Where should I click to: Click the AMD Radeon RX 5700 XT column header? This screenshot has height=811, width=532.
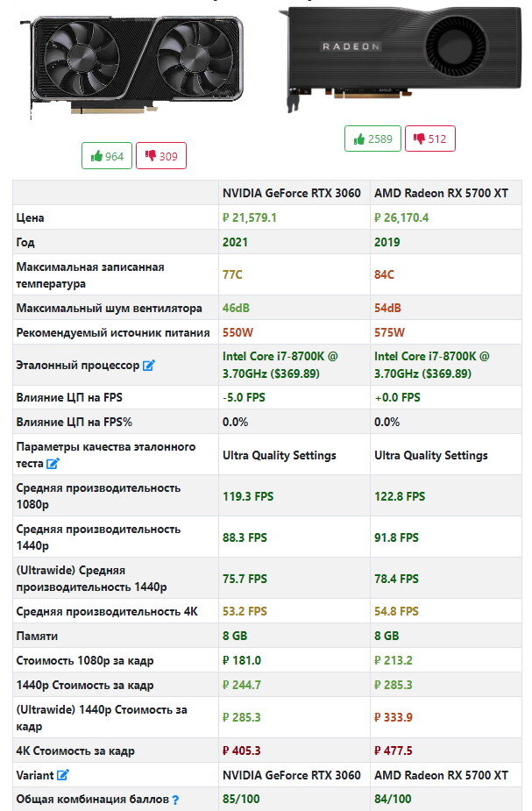coord(441,193)
